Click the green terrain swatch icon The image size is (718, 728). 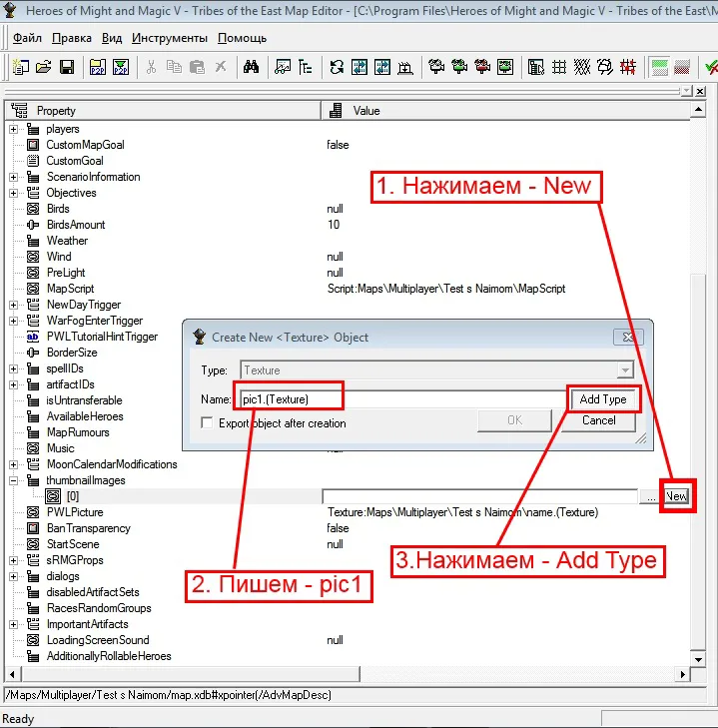coord(659,67)
